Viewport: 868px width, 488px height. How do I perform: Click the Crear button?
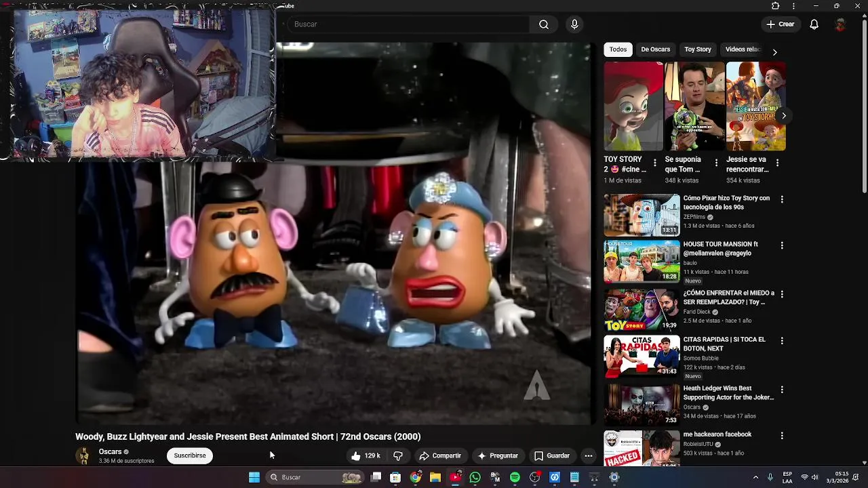[x=781, y=24]
